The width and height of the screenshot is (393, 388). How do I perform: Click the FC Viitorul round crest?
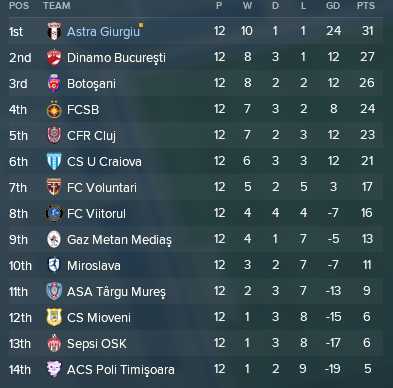click(x=54, y=213)
